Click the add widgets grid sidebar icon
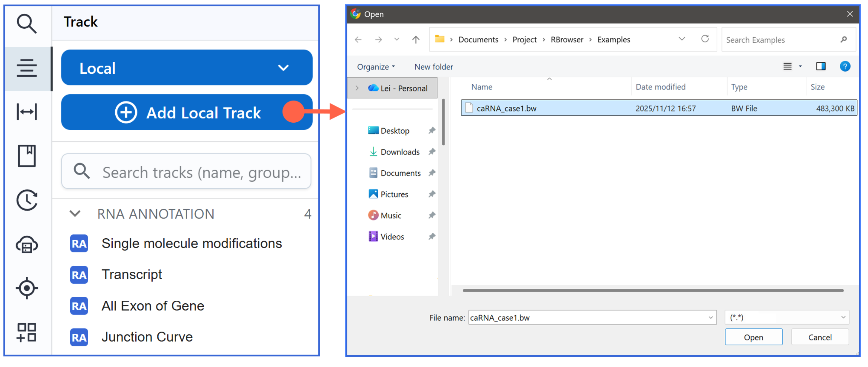This screenshot has height=367, width=868. click(x=27, y=332)
